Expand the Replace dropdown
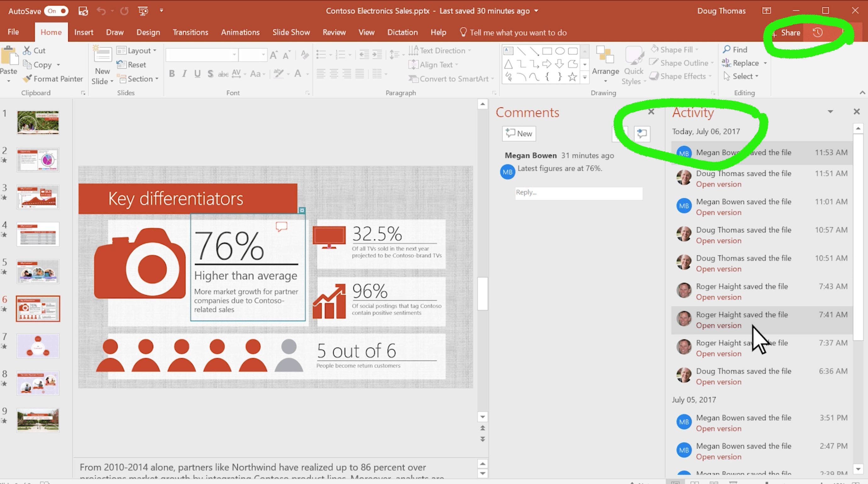868x484 pixels. coord(765,63)
